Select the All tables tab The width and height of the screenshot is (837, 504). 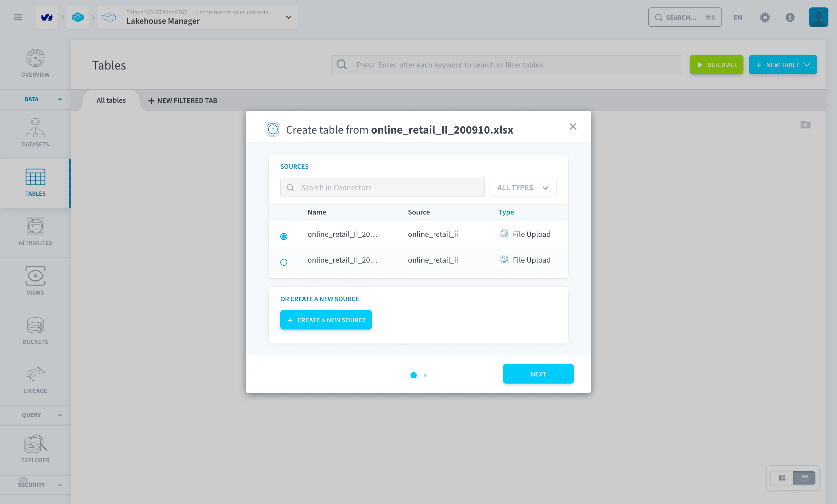pyautogui.click(x=111, y=100)
